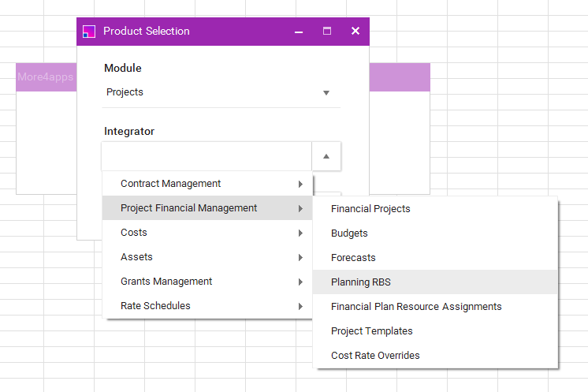This screenshot has height=392, width=588.
Task: Choose Financial Projects from submenu
Action: pos(435,208)
